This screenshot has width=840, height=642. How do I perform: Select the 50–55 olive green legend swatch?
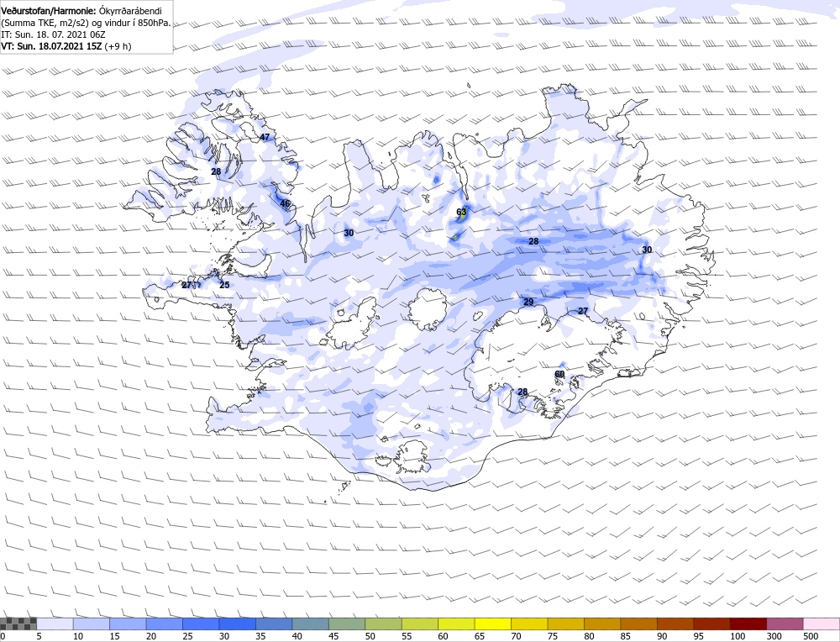point(384,624)
